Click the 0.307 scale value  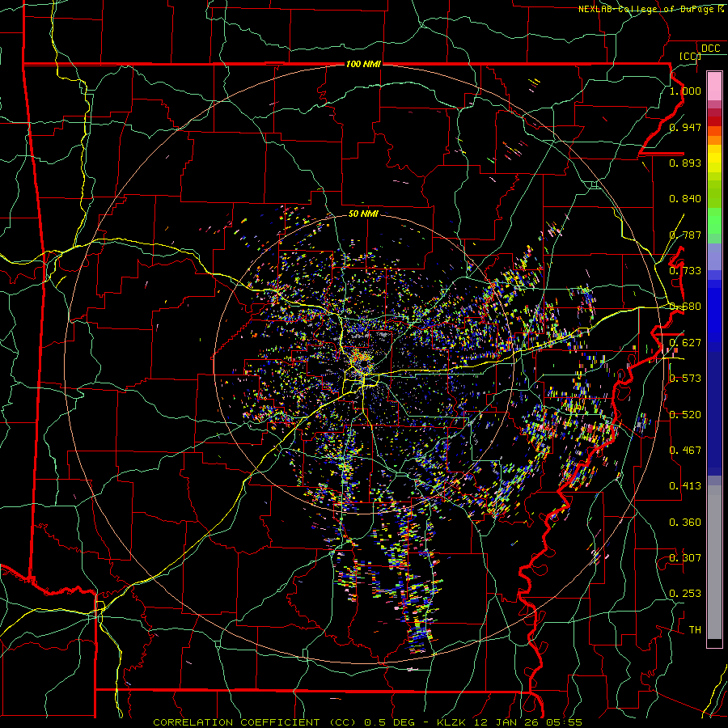point(685,558)
